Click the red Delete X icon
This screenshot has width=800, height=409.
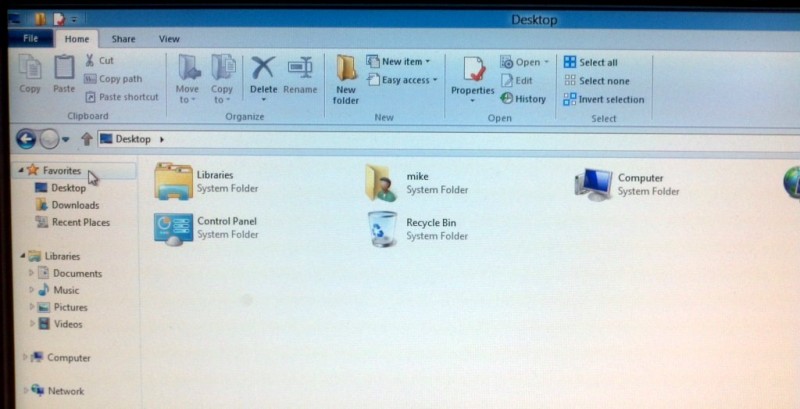click(263, 70)
